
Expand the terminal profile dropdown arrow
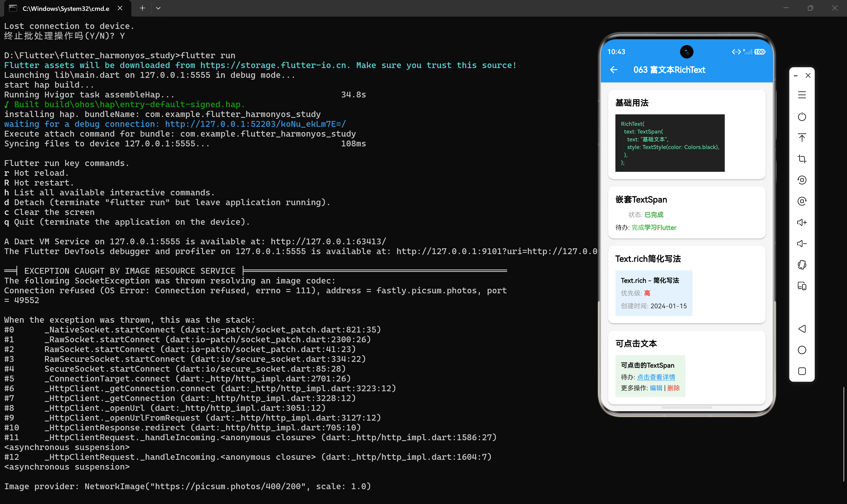point(158,8)
